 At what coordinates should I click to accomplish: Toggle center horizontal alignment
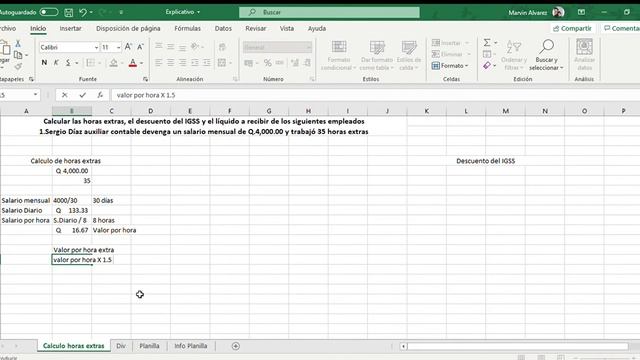(171, 63)
